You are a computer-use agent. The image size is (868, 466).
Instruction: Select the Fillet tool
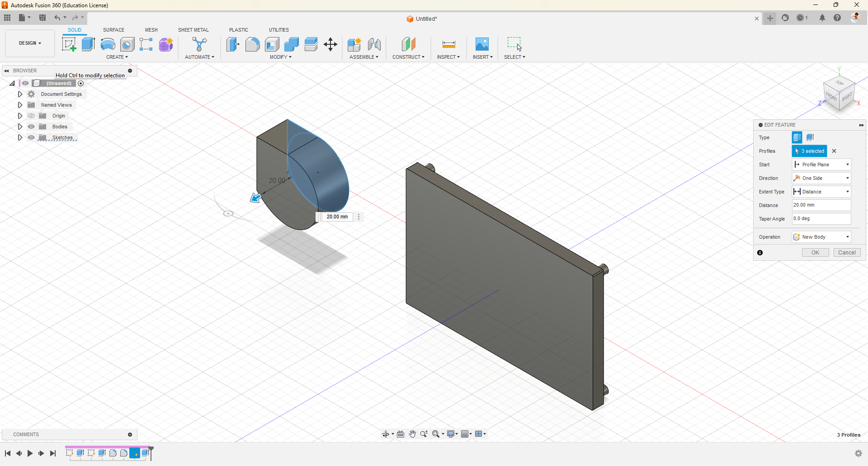(x=252, y=44)
